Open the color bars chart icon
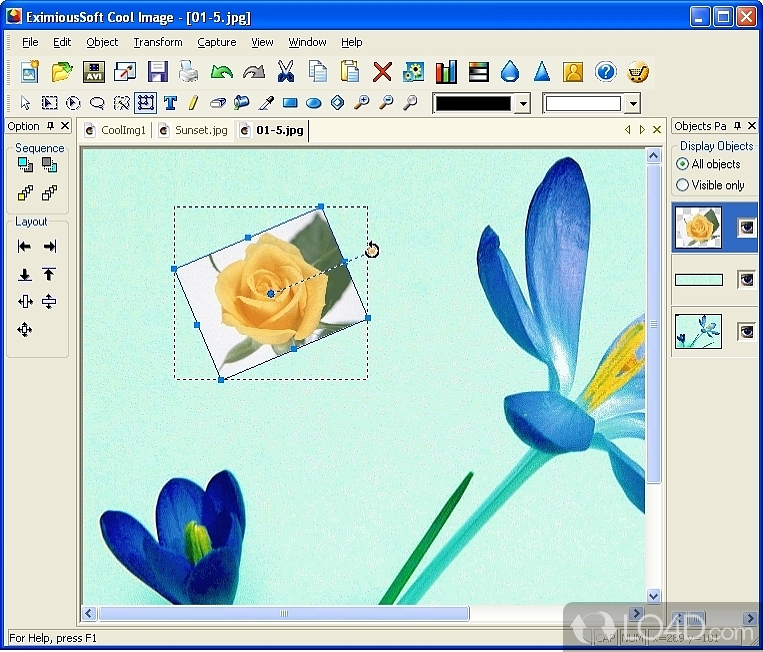Viewport: 763px width, 652px height. tap(446, 72)
